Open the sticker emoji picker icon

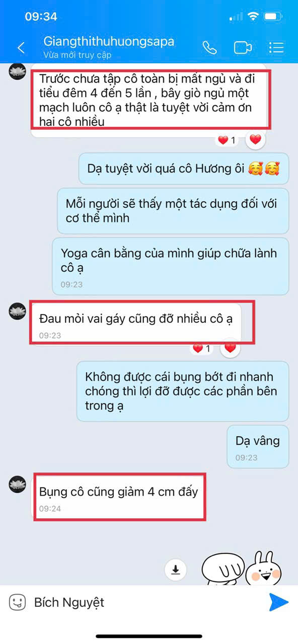[x=17, y=602]
